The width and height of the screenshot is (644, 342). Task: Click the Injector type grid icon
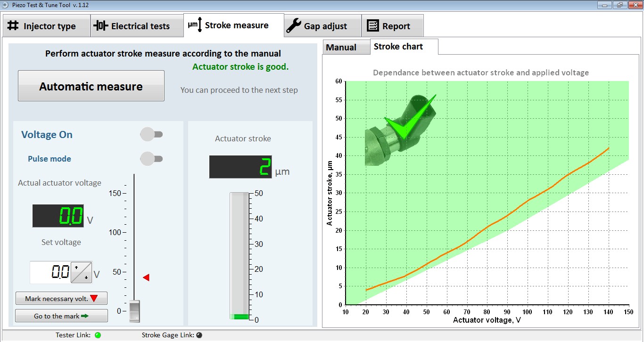point(13,26)
